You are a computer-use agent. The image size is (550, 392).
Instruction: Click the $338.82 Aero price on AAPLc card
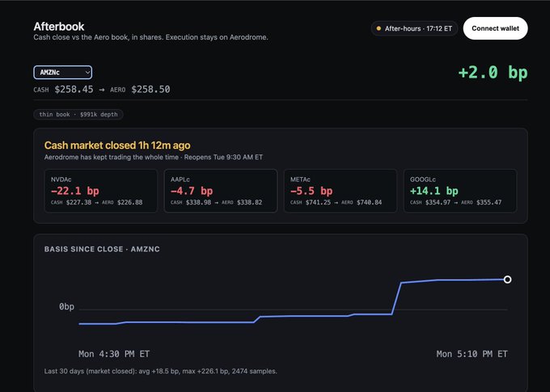tap(249, 202)
